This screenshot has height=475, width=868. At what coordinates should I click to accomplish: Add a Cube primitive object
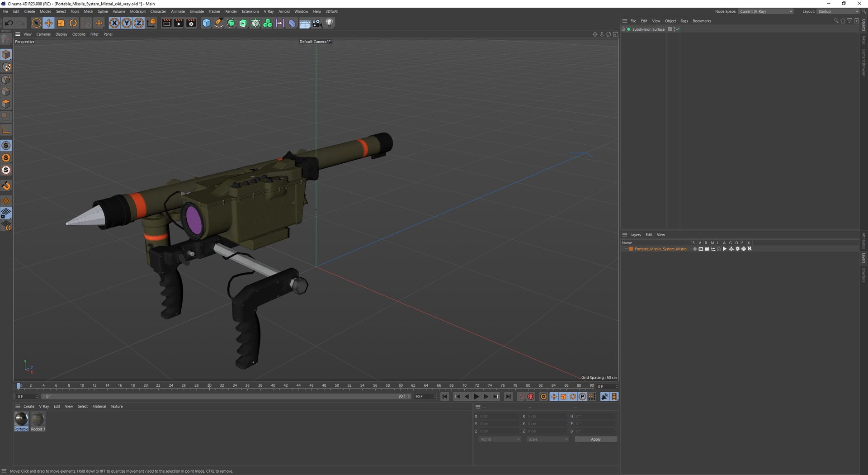[206, 23]
